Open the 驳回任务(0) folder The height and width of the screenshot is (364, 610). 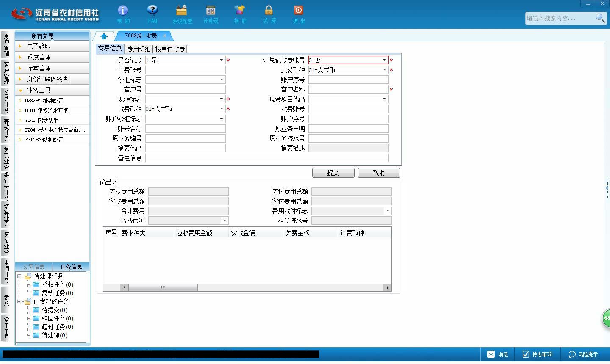pos(53,318)
